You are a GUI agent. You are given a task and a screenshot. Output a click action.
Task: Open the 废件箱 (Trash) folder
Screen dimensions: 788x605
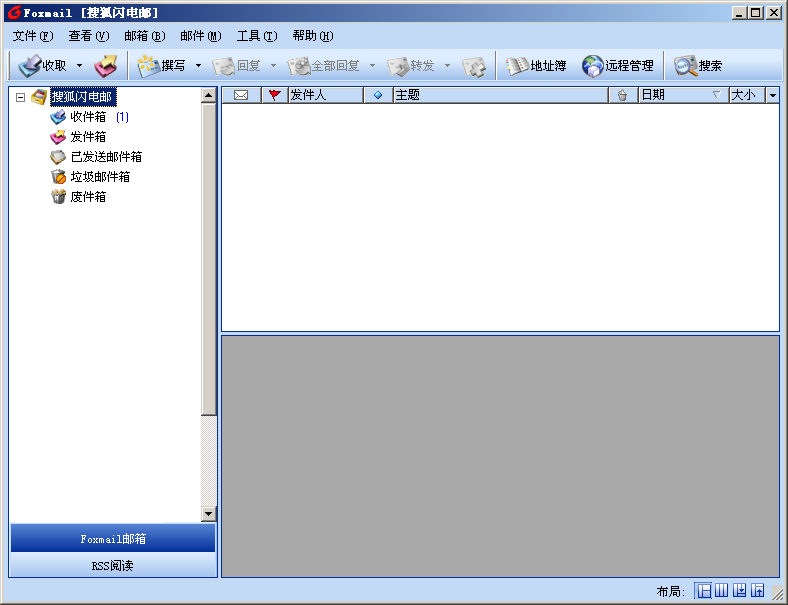tap(88, 197)
